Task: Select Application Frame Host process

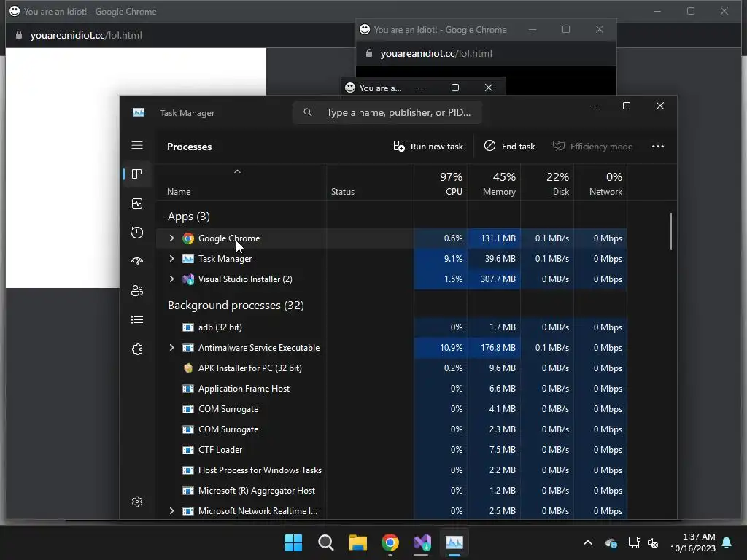Action: (x=391, y=389)
